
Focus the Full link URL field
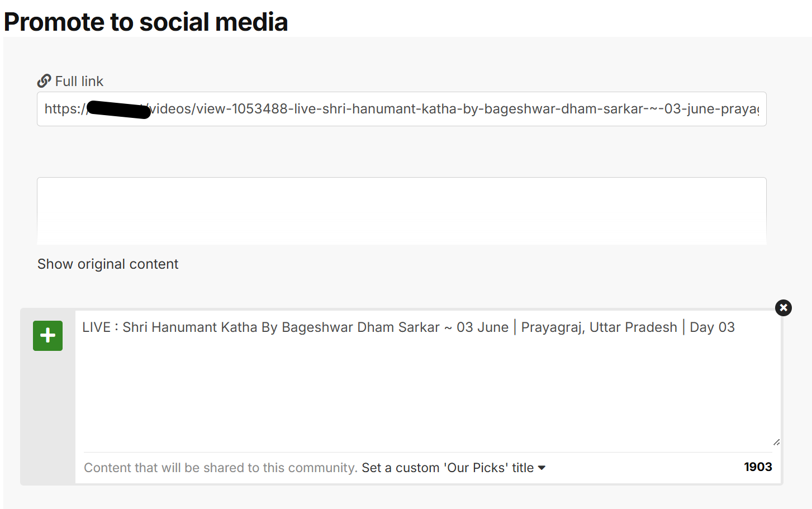(402, 109)
